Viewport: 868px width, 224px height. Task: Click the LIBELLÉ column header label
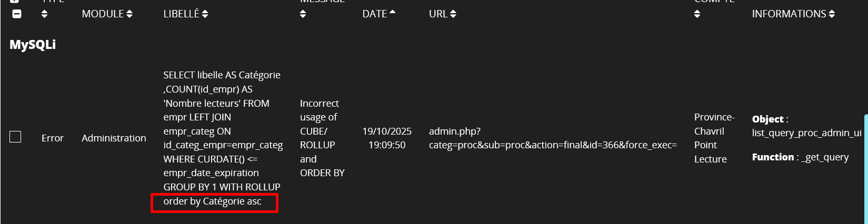tap(181, 14)
